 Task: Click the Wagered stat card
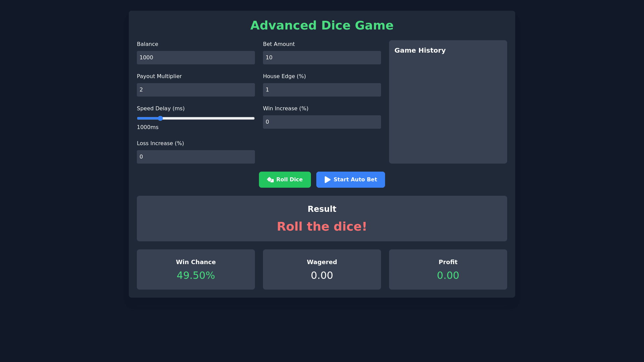click(322, 269)
